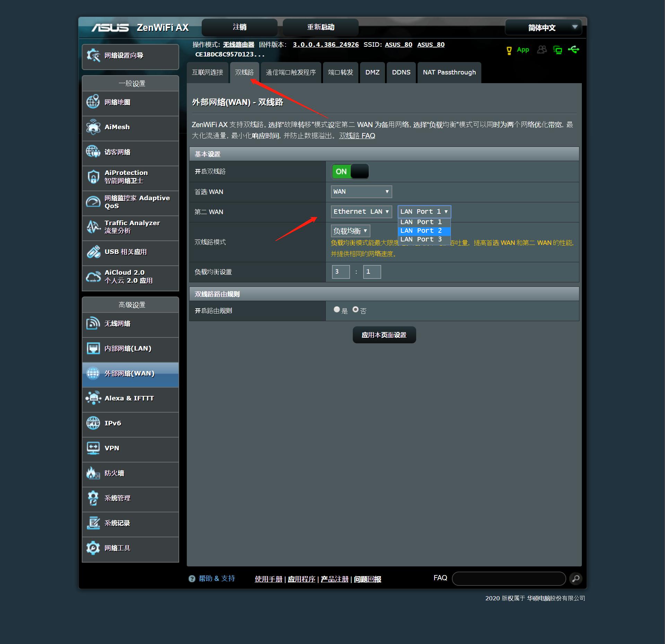
Task: Click the AiMesh sidebar icon
Action: tap(93, 127)
